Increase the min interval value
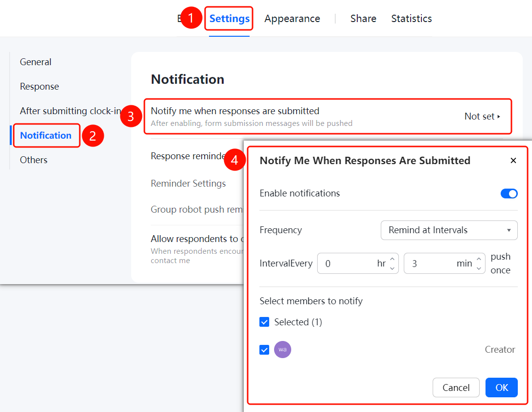The height and width of the screenshot is (412, 532). 479,259
